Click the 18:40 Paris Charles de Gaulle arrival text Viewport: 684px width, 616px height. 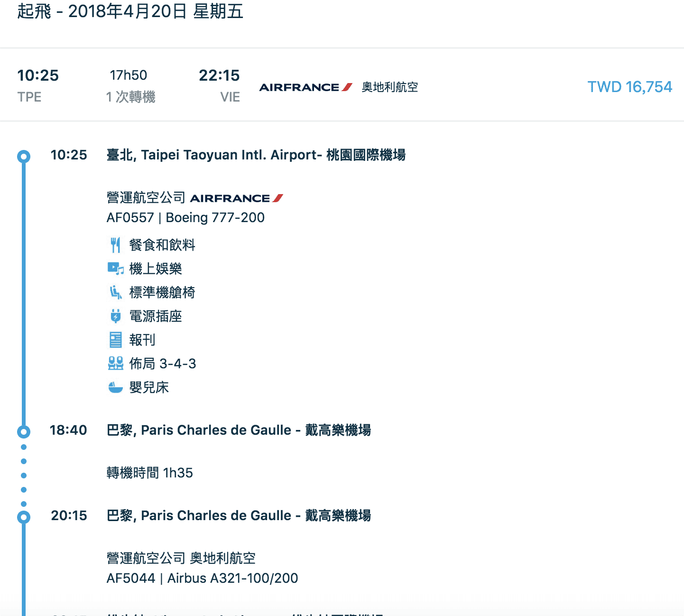(239, 430)
